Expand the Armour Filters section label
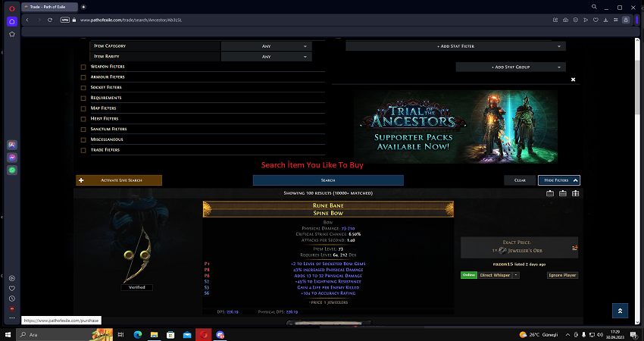Image resolution: width=644 pixels, height=341 pixels. click(x=107, y=77)
